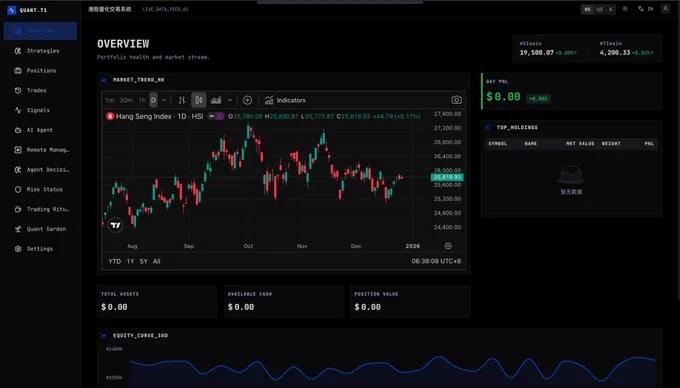Click the red Hang Seng symbol badge
Viewport: 680px width, 388px height.
(x=110, y=116)
